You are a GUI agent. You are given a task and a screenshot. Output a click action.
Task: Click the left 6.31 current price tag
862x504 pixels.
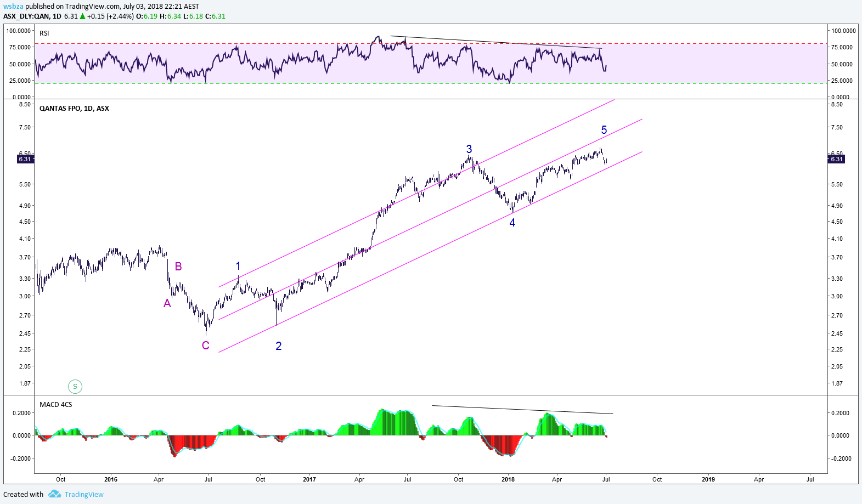pyautogui.click(x=25, y=159)
